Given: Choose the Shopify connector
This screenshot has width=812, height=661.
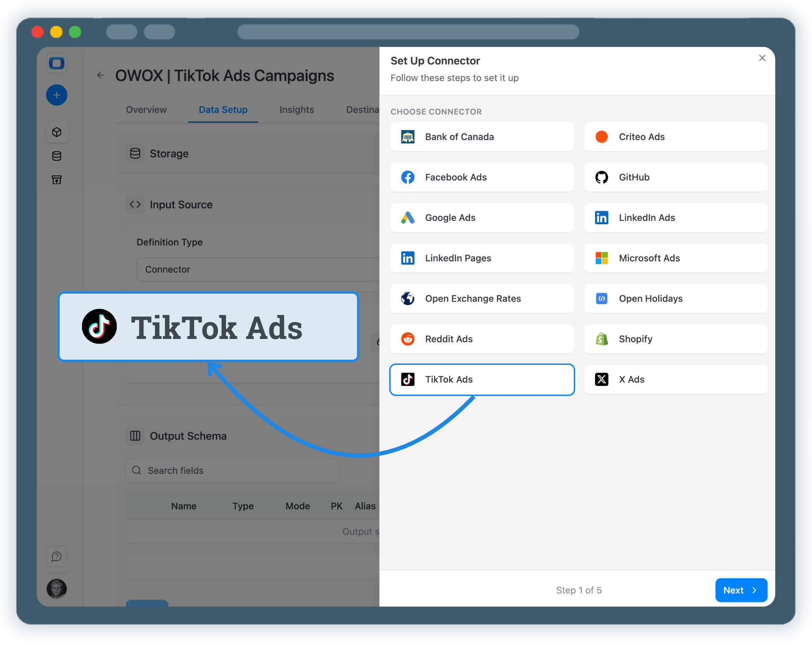Looking at the screenshot, I should pyautogui.click(x=675, y=339).
